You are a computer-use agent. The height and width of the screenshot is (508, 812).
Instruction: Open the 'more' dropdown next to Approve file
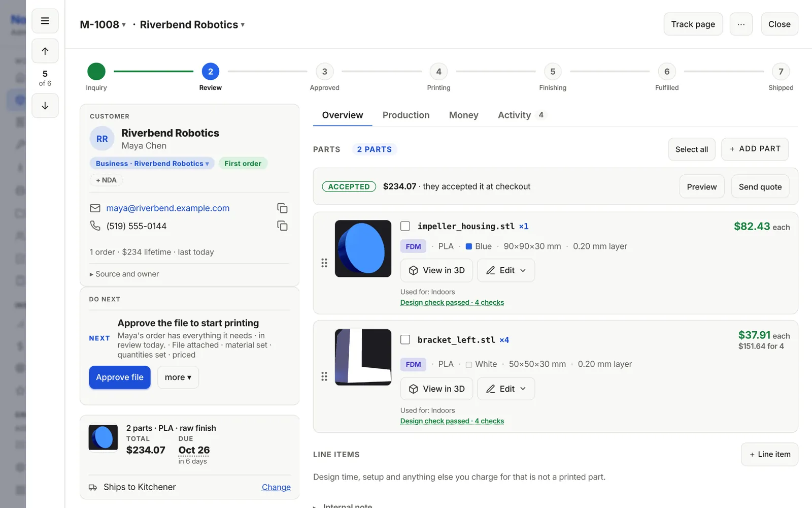tap(178, 377)
